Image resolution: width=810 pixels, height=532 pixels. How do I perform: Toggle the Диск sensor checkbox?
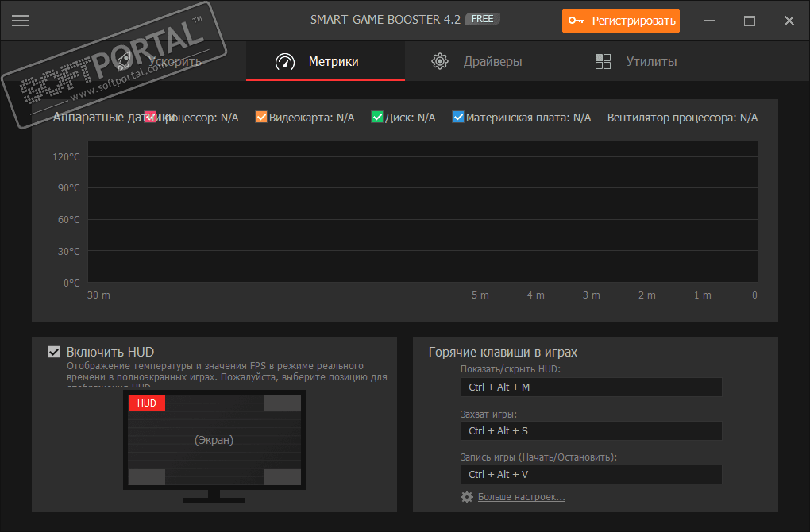coord(377,118)
